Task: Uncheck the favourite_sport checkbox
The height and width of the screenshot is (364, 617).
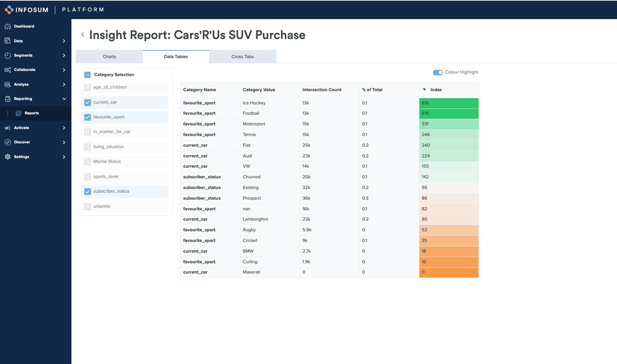Action: [88, 117]
